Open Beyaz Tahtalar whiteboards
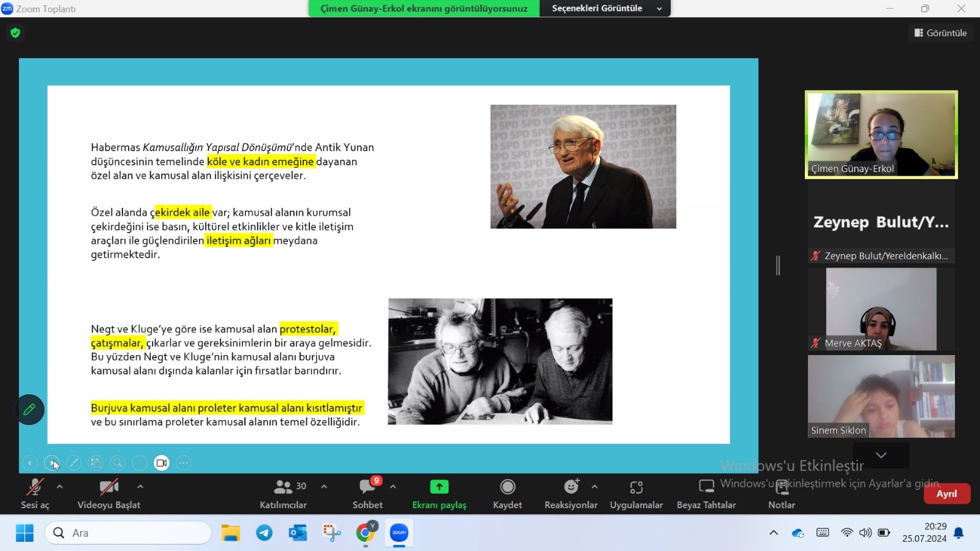This screenshot has width=980, height=551. tap(706, 493)
